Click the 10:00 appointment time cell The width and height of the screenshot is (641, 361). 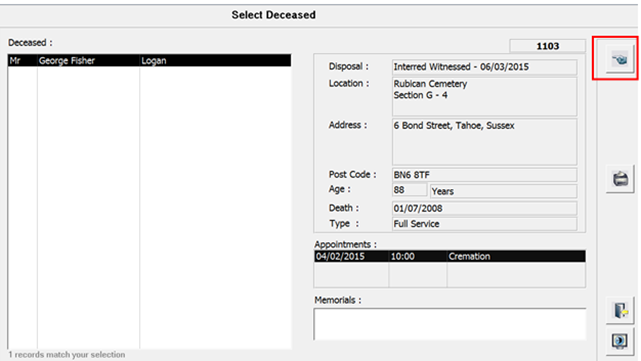coord(418,256)
